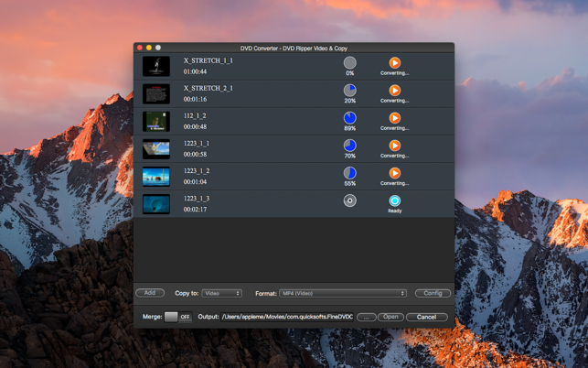Click the 00:01:04 duration text

(195, 182)
